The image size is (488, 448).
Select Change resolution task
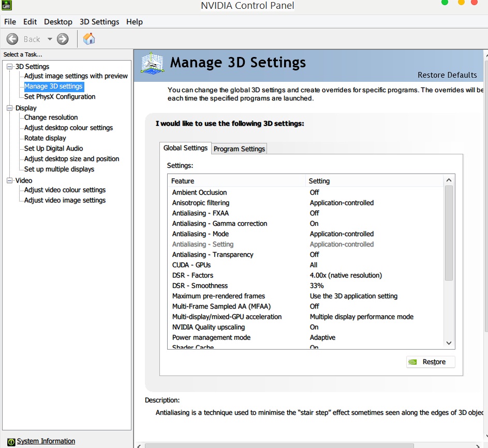[x=51, y=118]
